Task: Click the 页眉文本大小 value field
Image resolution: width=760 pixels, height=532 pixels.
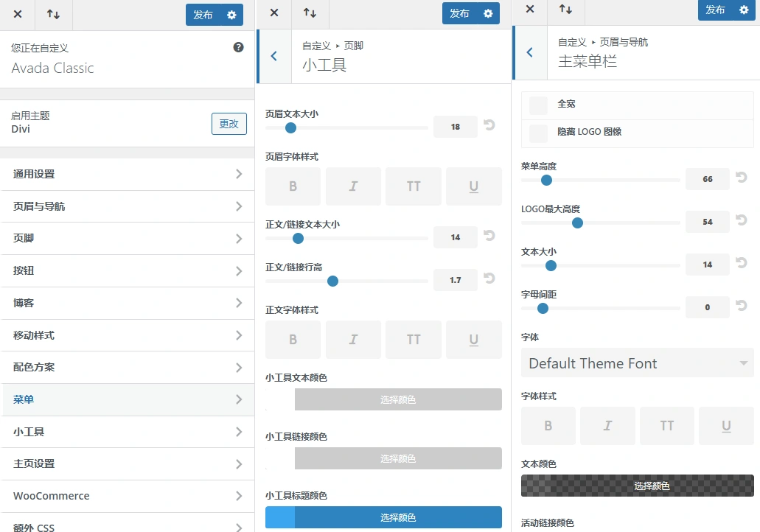Action: click(455, 127)
